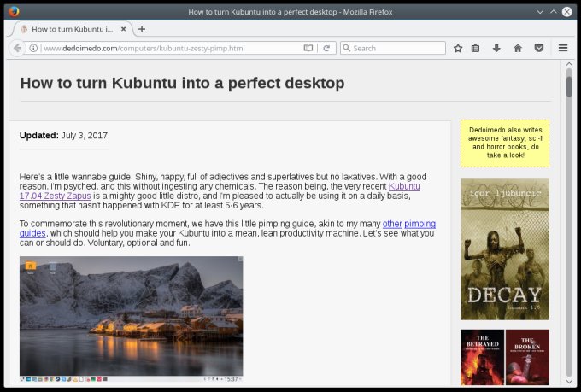
Task: Click the Decay book cover
Action: coord(504,249)
